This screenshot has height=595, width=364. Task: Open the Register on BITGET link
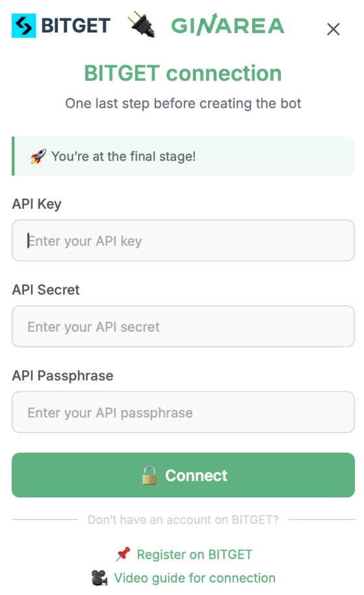194,555
